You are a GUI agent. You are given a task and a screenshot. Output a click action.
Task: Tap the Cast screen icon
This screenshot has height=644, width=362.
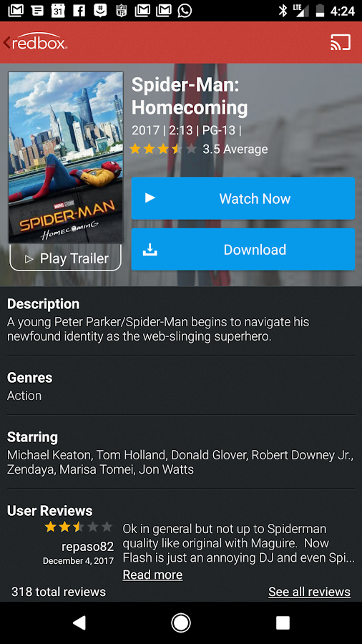[341, 42]
